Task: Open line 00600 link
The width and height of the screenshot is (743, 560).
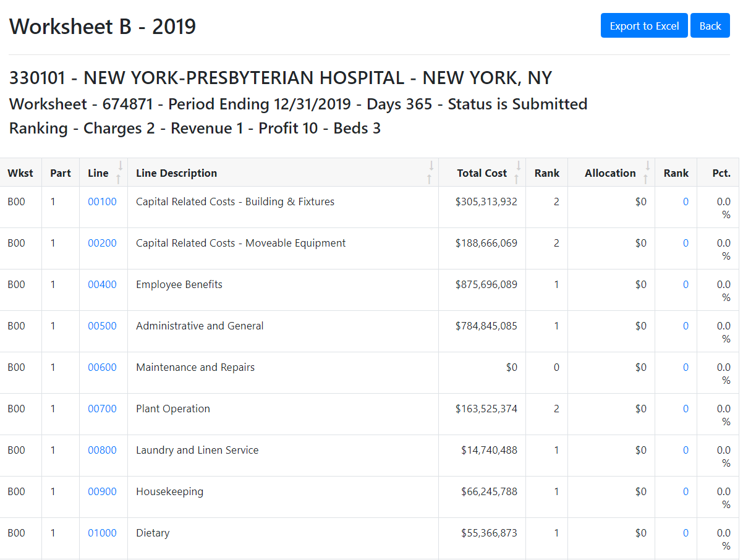Action: [x=102, y=367]
